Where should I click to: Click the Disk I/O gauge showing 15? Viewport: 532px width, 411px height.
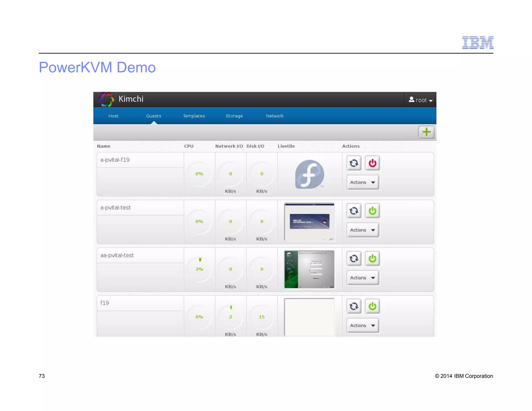click(x=262, y=317)
